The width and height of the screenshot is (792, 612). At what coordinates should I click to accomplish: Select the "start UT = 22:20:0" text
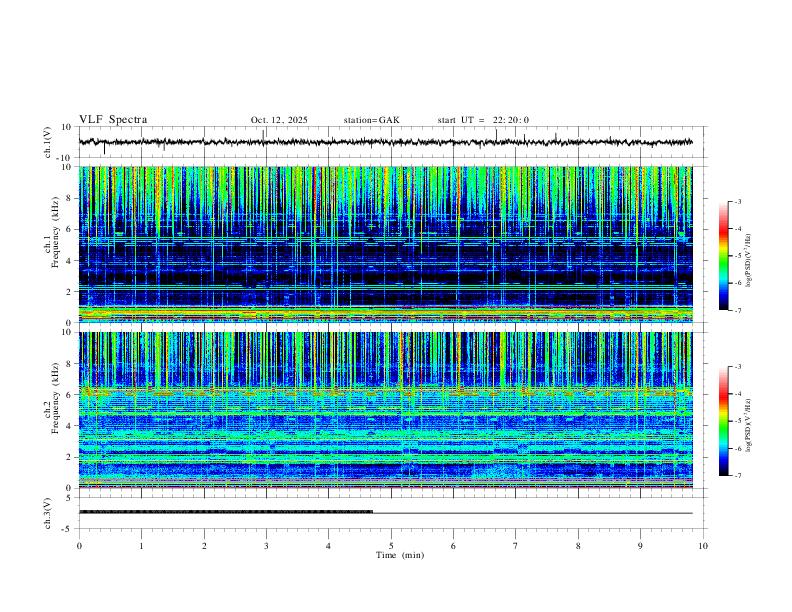(483, 120)
